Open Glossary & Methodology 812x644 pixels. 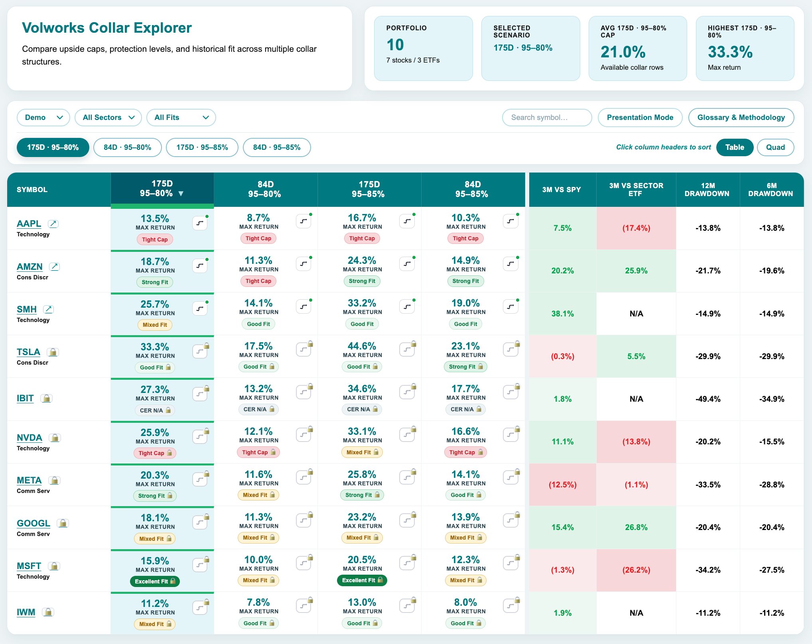[741, 118]
